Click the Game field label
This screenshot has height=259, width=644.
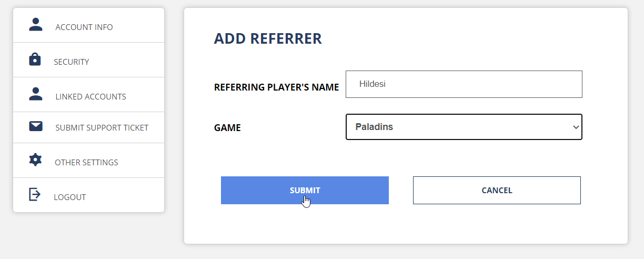pyautogui.click(x=227, y=128)
